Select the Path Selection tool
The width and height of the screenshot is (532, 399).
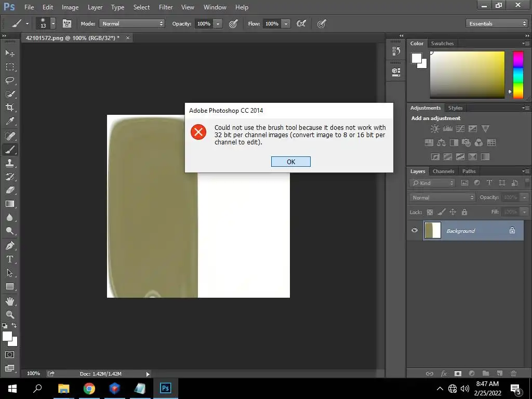(10, 273)
